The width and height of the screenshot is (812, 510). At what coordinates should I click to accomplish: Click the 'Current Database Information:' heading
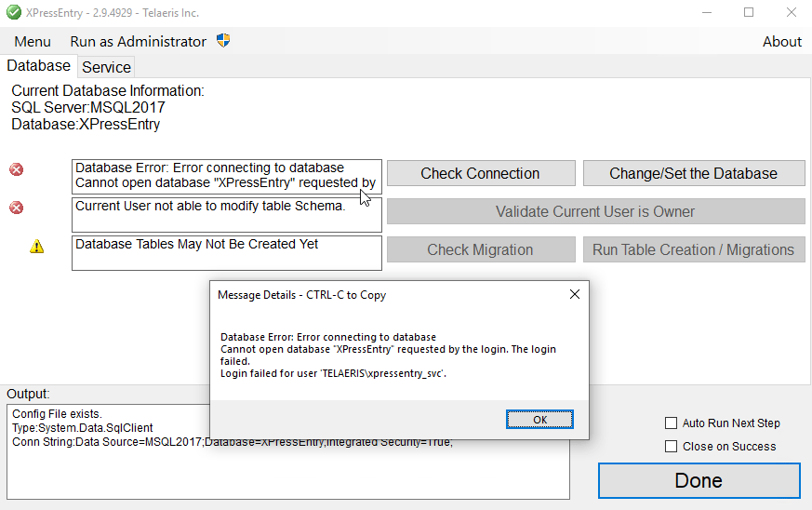tap(108, 90)
